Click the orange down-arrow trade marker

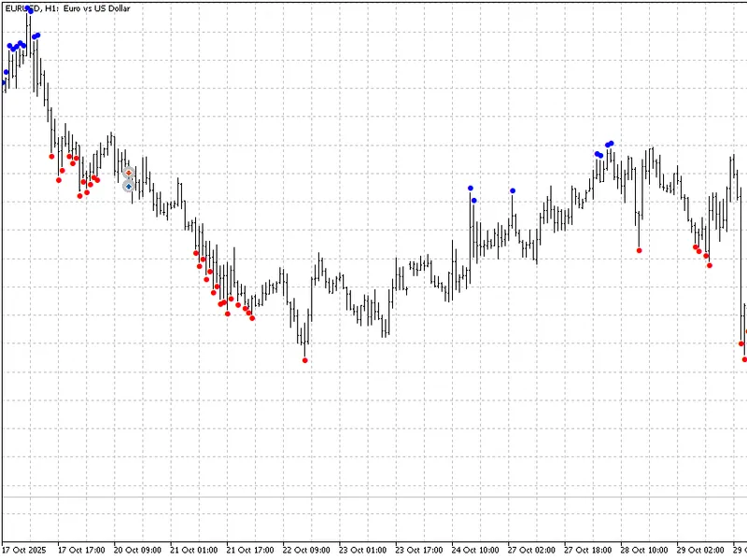click(129, 173)
